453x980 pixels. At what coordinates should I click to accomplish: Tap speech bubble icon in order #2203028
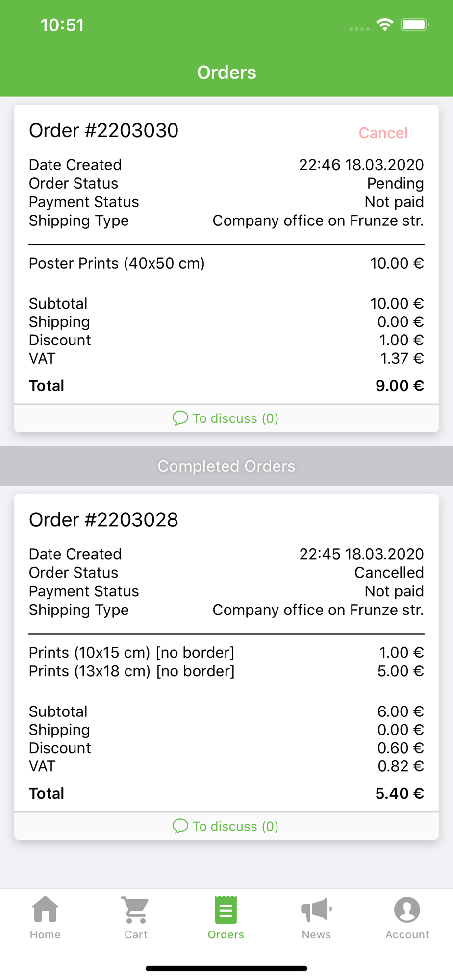tap(180, 826)
